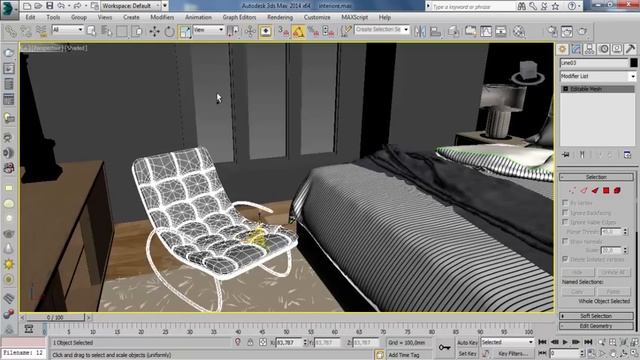640x360 pixels.
Task: Select Face sub-object level icon
Action: 595,190
